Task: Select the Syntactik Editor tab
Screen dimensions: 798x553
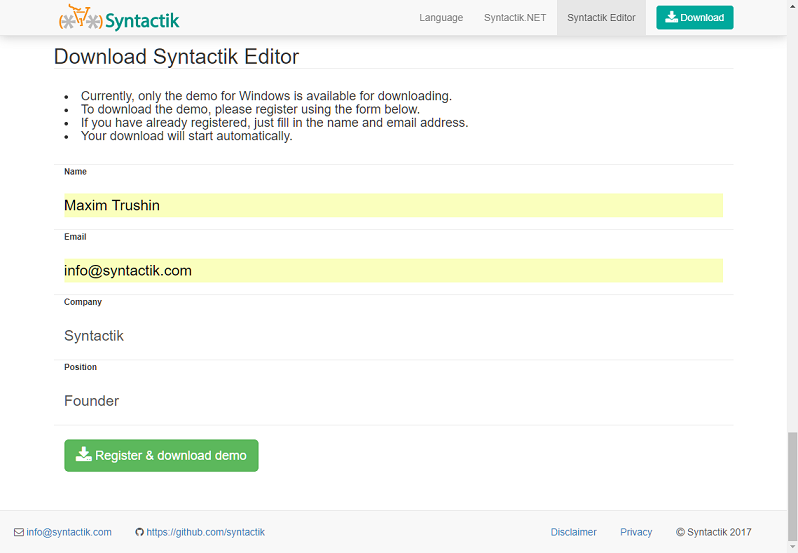Action: (601, 18)
